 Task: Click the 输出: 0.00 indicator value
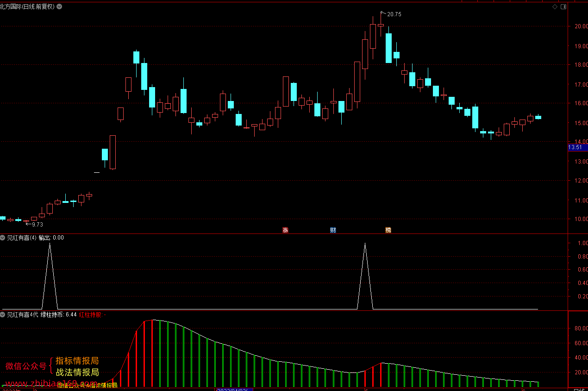51,238
